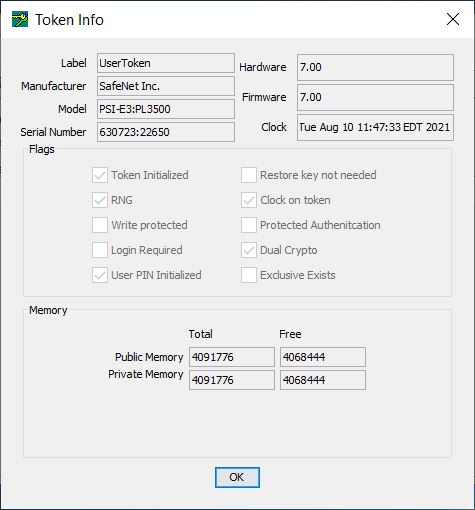Click the Manufacturer field SafeNet Inc.

pyautogui.click(x=166, y=86)
